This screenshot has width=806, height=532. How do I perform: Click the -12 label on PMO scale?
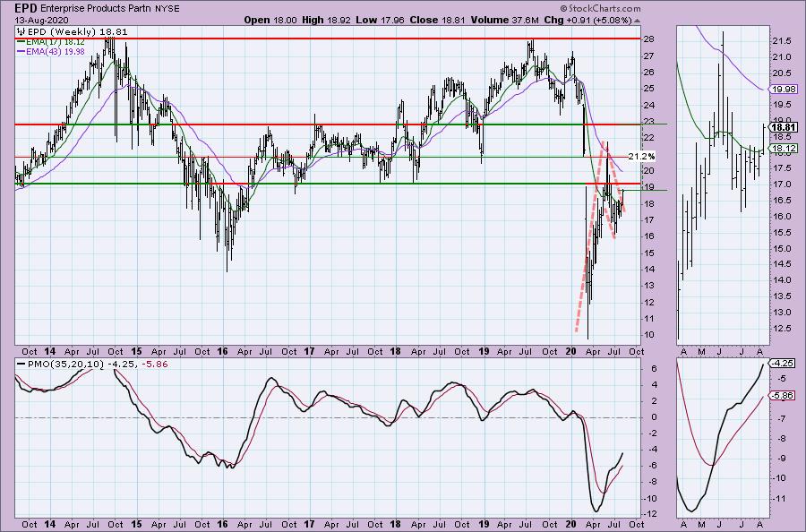(650, 514)
